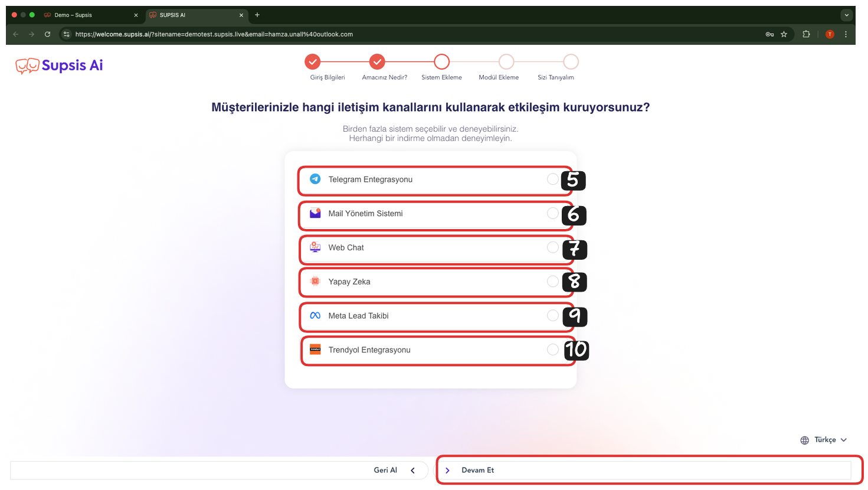Click the Supsis Ai logo
Screen dimensions: 868x490
[x=59, y=66]
